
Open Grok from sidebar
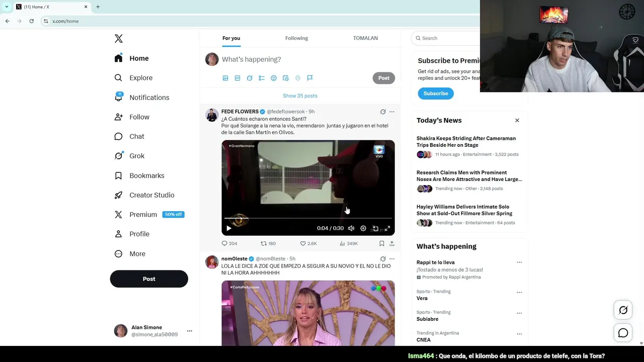[129, 156]
